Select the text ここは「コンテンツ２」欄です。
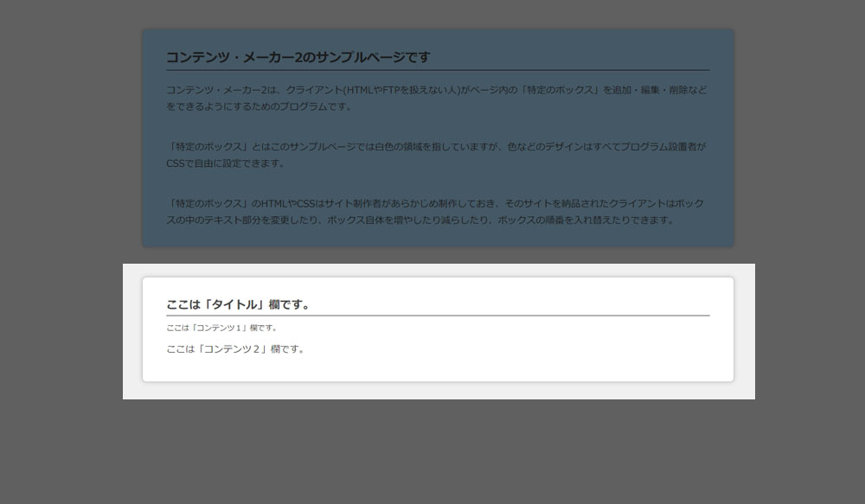865x504 pixels. pos(236,349)
